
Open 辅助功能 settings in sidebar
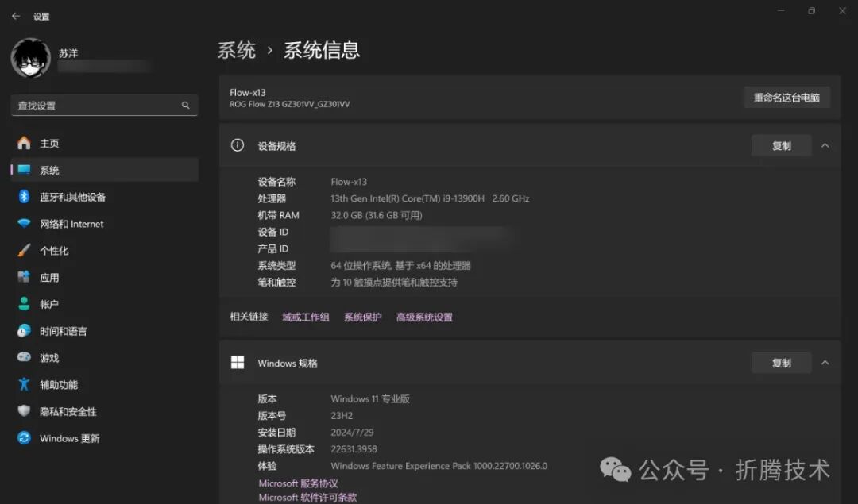click(x=104, y=384)
